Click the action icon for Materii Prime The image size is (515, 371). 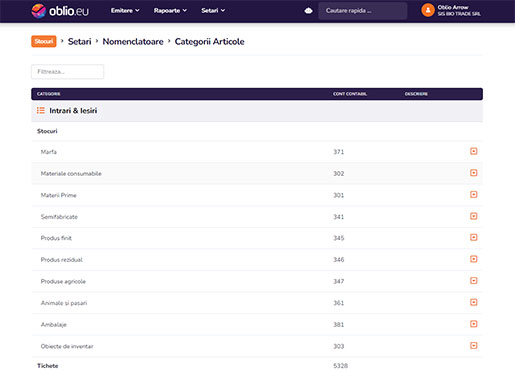[x=473, y=194]
